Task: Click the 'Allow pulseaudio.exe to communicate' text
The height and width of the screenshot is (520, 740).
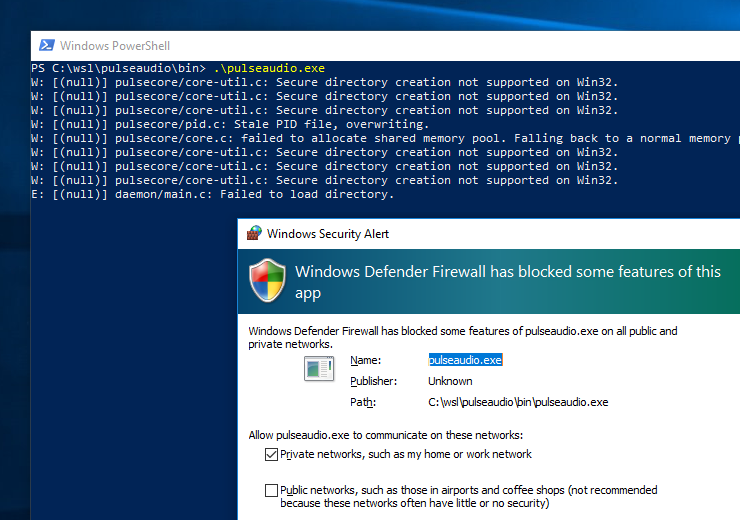Action: point(385,435)
